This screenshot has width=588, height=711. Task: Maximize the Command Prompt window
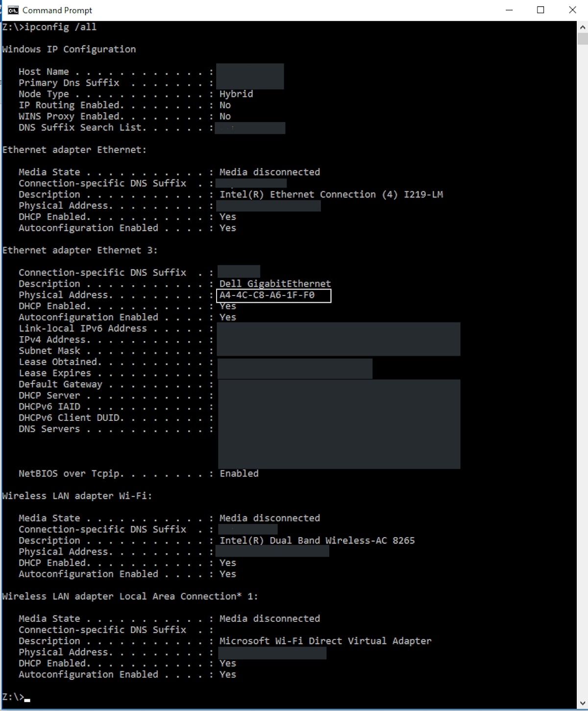540,10
